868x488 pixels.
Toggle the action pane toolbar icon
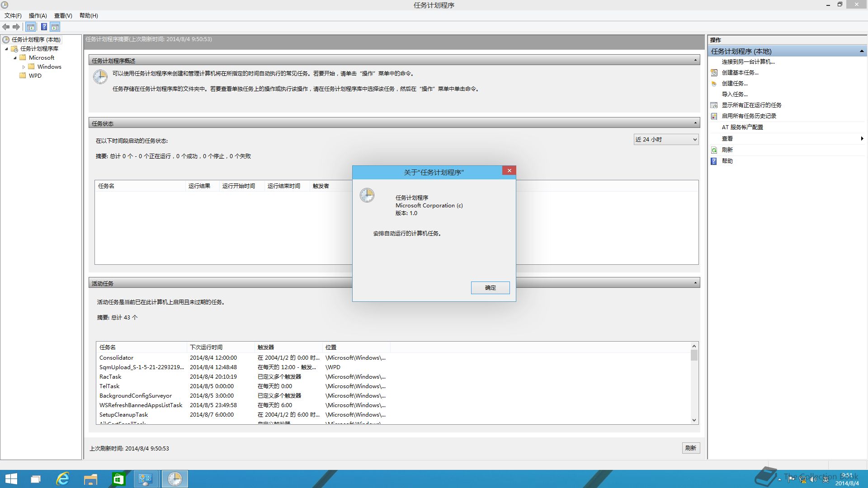(x=55, y=27)
